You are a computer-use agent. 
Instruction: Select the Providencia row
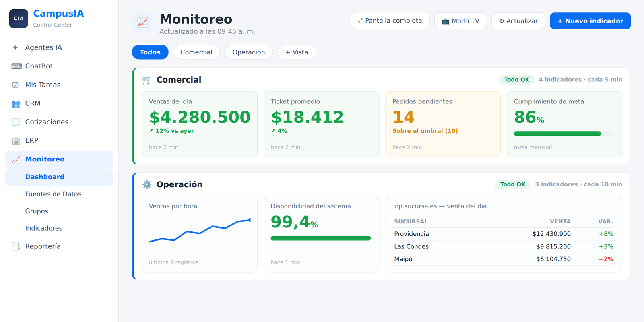(x=504, y=234)
